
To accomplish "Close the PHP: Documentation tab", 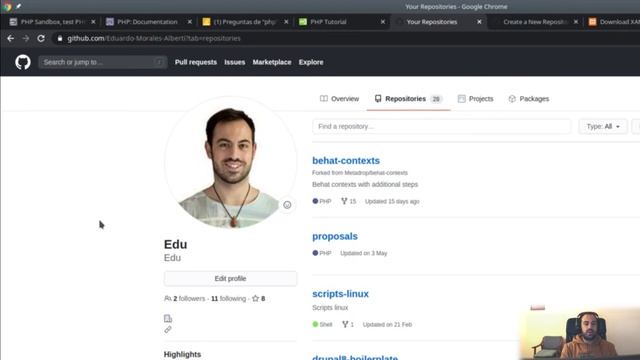I will 189,22.
